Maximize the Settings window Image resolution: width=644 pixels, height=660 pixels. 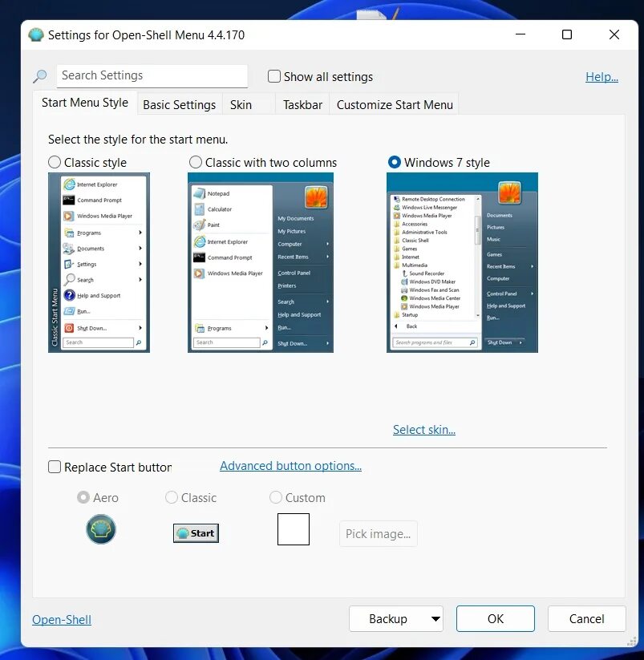click(x=567, y=34)
